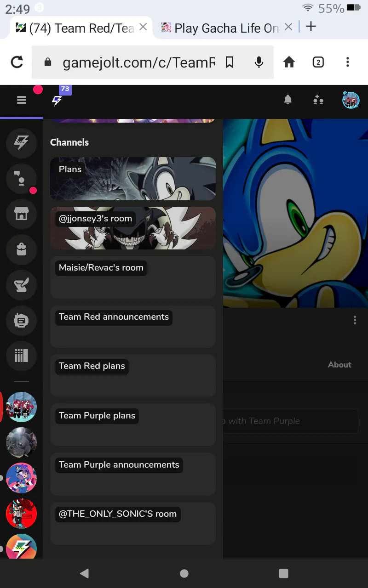
Task: Open Team Purple announcements channel
Action: point(133,474)
